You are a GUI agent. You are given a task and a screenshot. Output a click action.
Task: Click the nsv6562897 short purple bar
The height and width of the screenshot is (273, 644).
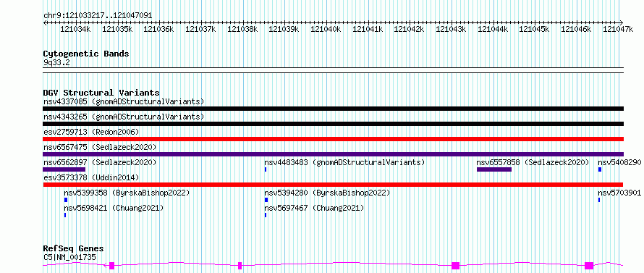(x=64, y=169)
